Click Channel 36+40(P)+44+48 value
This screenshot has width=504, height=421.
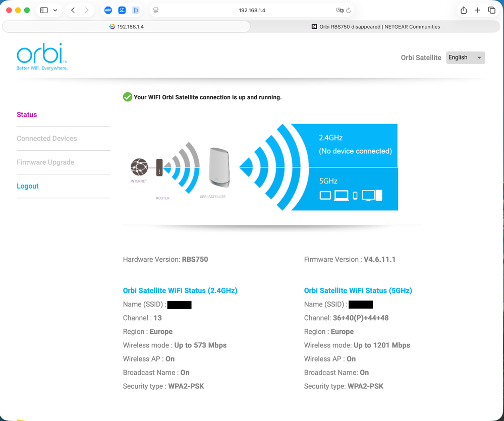pyautogui.click(x=361, y=318)
